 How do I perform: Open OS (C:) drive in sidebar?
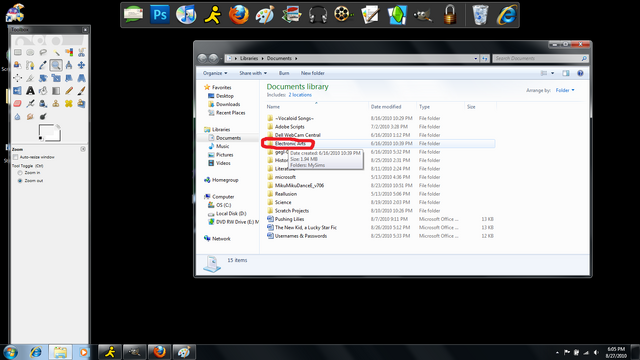click(x=220, y=205)
